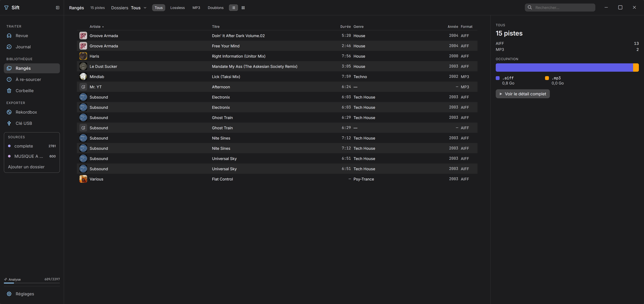
Task: Select the Doin' It After Dark Volume.02 track
Action: click(x=277, y=36)
